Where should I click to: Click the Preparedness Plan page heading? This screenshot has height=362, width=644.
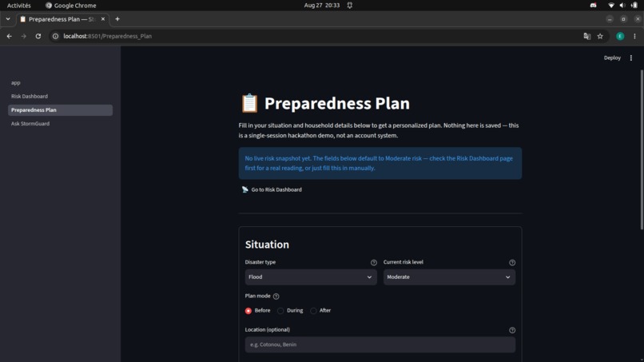(x=337, y=103)
